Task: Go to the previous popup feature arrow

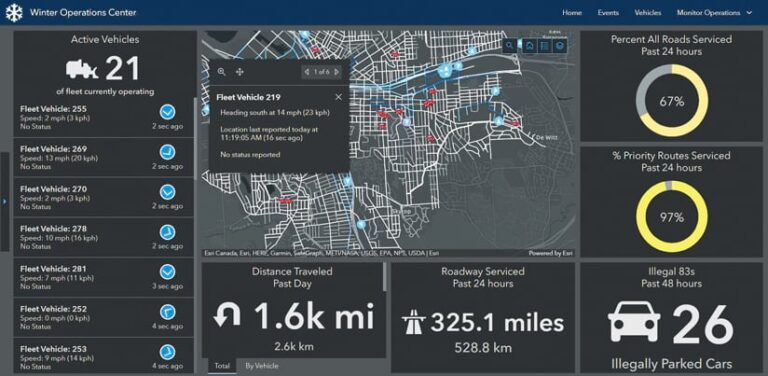Action: (307, 72)
